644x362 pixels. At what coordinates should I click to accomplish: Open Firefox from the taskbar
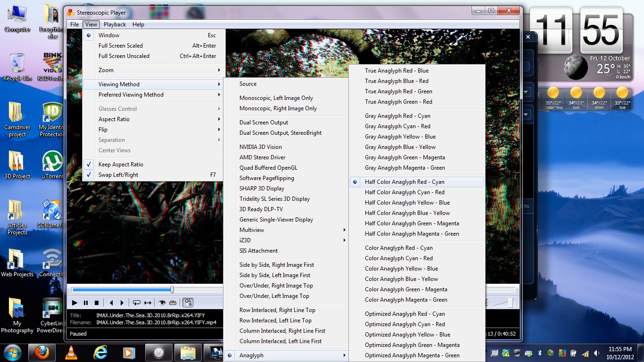click(42, 353)
